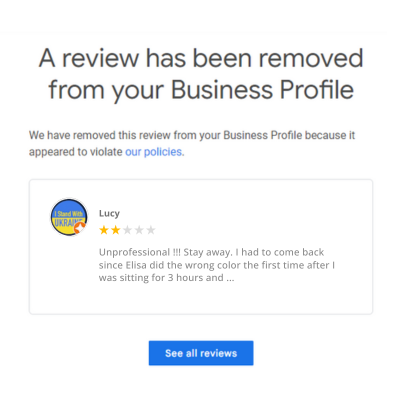Click the "A review has been removed" heading line
Screen dimensions: 400x400
[x=201, y=58]
